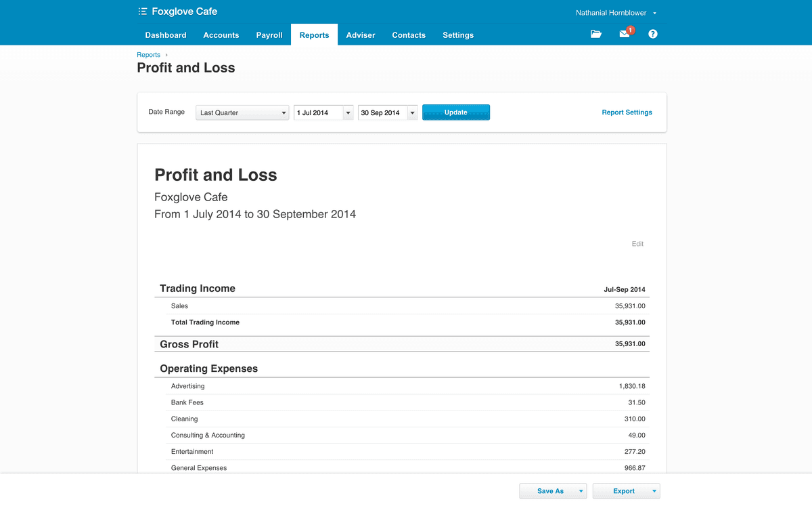Go to the Accounts tab
Screen dimensions: 812x508
(x=221, y=35)
